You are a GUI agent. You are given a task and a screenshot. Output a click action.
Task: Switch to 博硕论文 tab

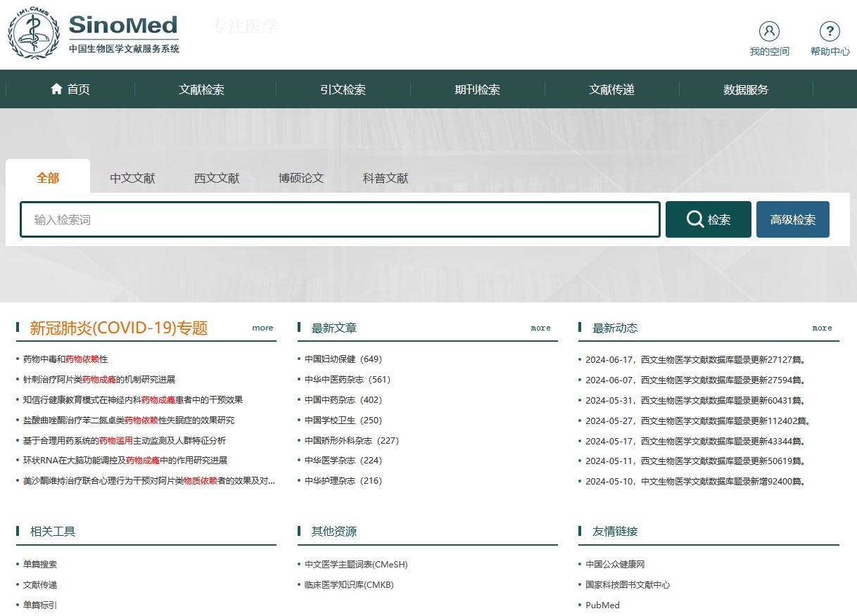pos(301,178)
